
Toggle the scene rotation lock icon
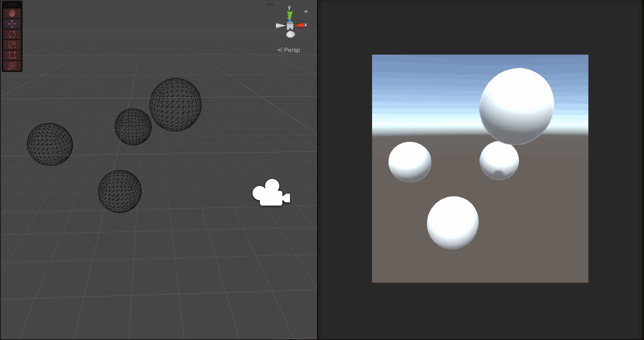point(306,11)
